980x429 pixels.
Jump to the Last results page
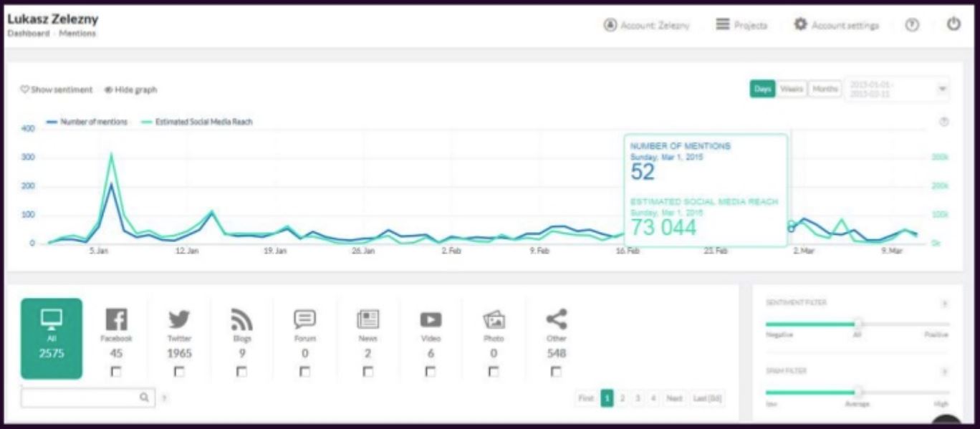click(706, 398)
